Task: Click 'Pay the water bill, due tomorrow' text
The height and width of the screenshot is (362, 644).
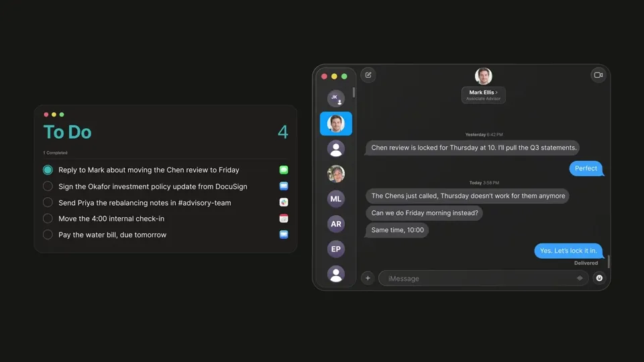Action: [112, 235]
